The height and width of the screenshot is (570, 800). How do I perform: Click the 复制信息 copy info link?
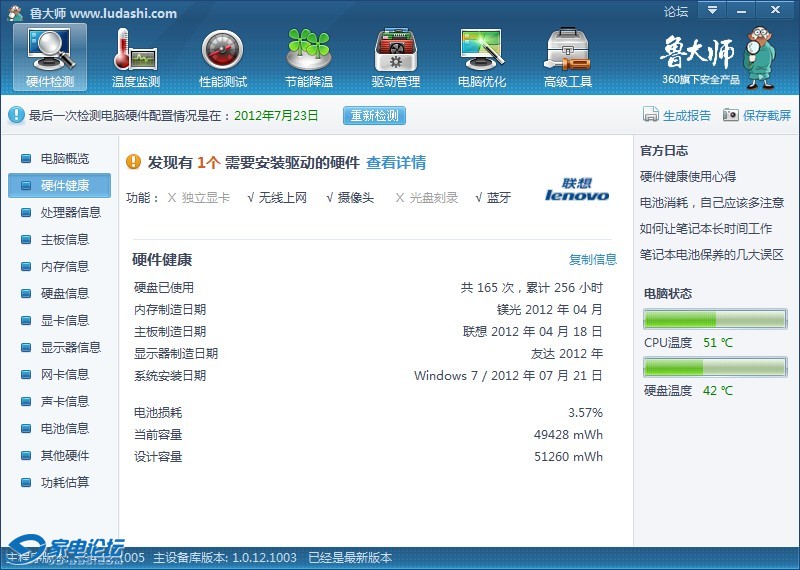coord(593,259)
